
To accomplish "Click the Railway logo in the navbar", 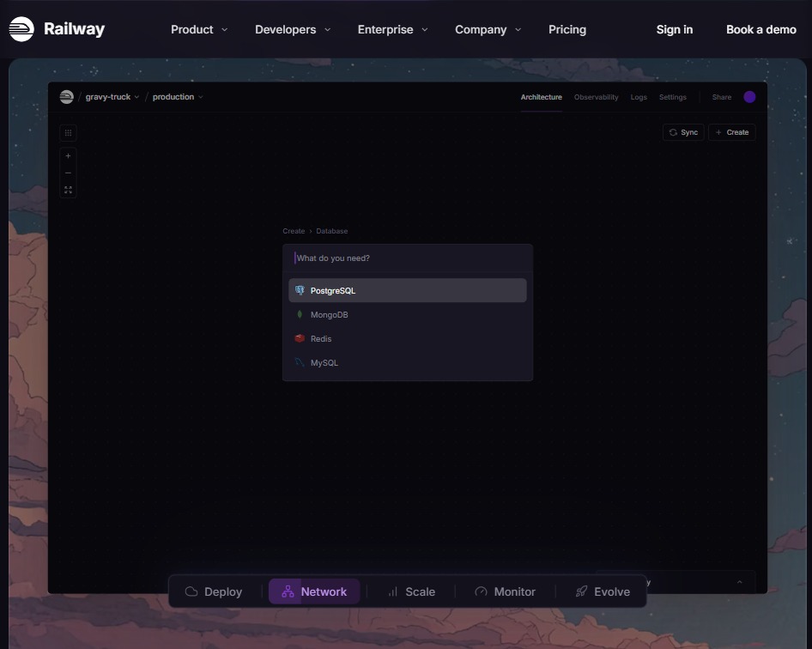I will (56, 28).
